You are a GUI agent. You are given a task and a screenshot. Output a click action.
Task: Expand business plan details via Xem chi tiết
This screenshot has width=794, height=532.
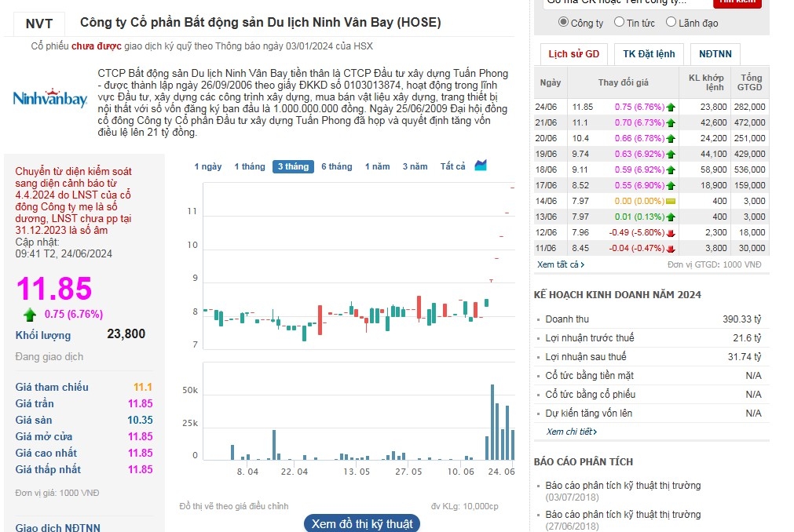[x=571, y=432]
